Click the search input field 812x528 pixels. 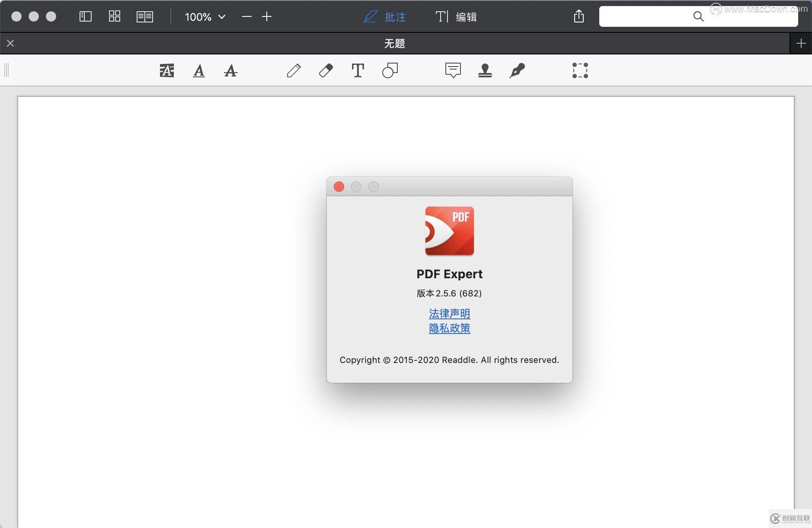click(x=698, y=16)
